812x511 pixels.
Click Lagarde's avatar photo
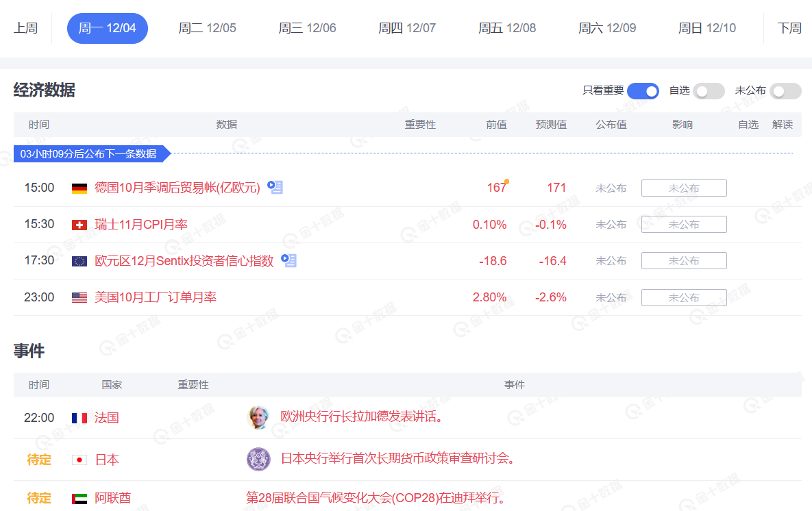(258, 419)
